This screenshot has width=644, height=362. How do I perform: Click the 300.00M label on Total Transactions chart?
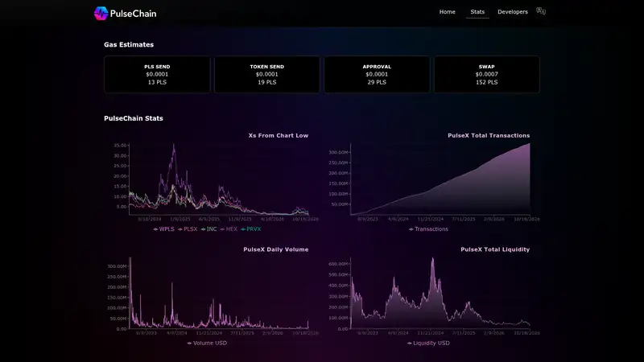(x=338, y=152)
